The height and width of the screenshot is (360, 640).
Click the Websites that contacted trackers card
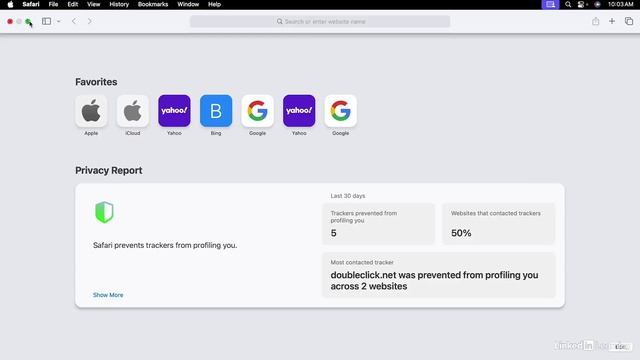pos(499,224)
